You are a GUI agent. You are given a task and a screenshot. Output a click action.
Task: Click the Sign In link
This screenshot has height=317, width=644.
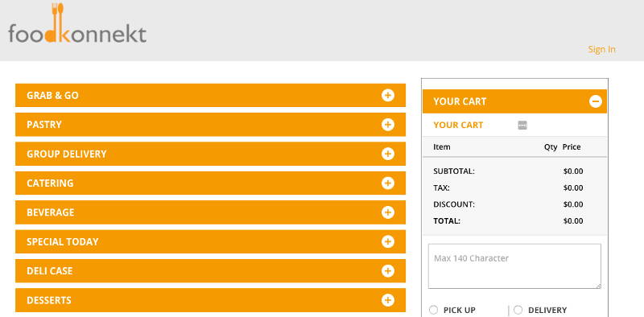601,49
